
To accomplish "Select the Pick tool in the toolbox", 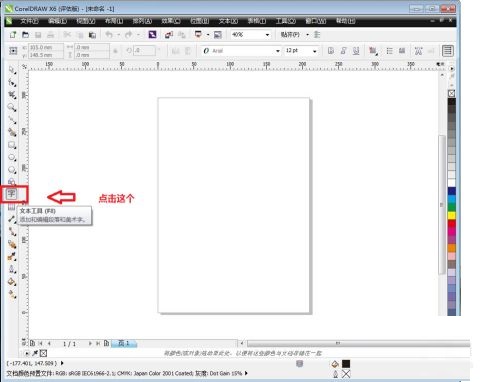I will point(12,70).
